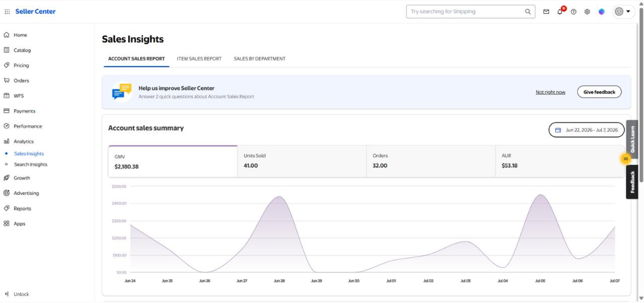Open the Feedback side tab
Image resolution: width=644 pixels, height=303 pixels.
click(x=632, y=182)
